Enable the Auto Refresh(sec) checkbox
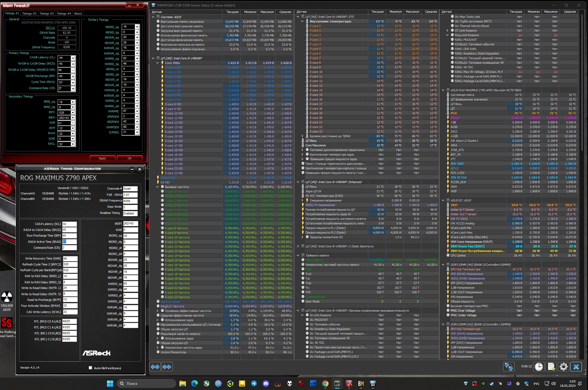The image size is (588, 390). [91, 368]
